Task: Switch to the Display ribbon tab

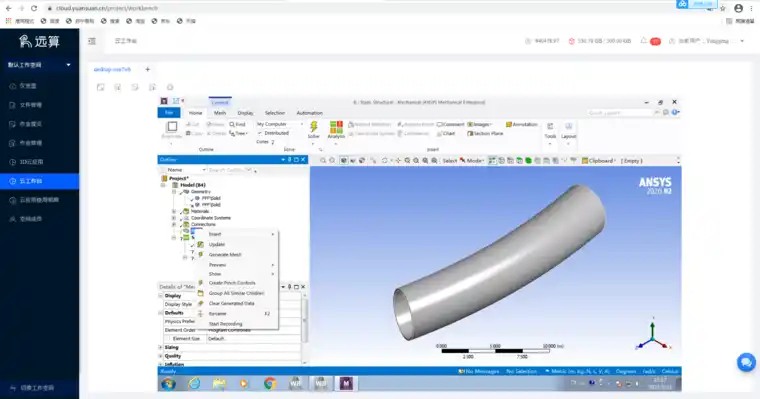Action: click(245, 113)
